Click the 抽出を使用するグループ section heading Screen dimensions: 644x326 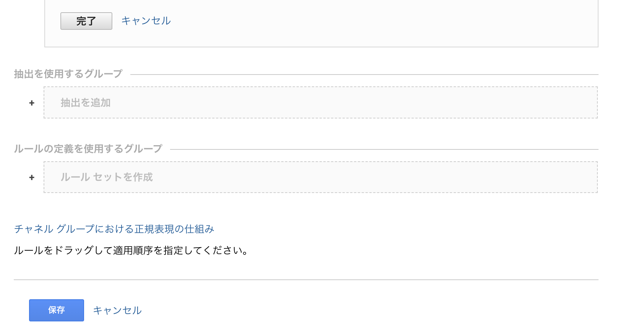click(68, 74)
